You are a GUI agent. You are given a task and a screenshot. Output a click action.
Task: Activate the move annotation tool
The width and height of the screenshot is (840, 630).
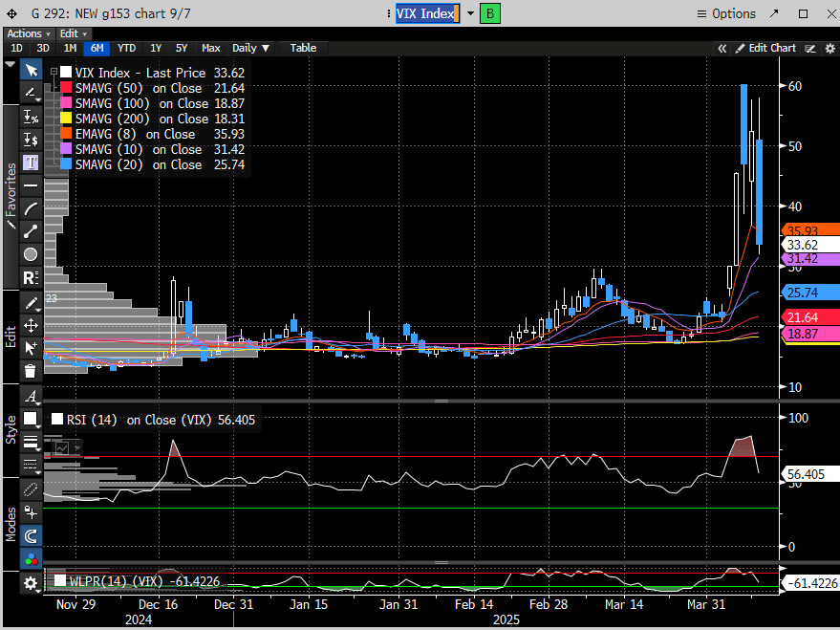(31, 325)
